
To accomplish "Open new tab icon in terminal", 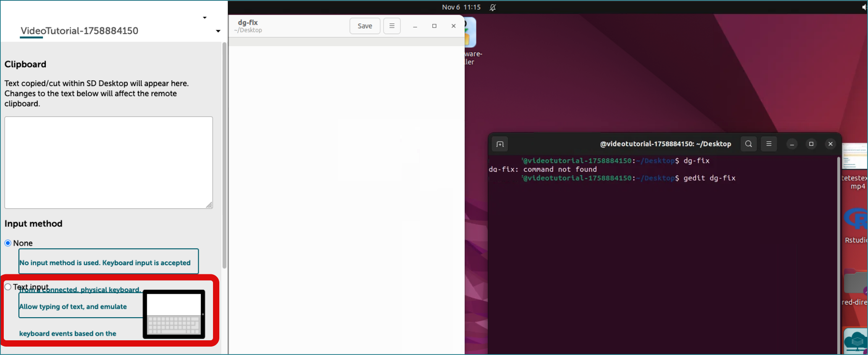I will pos(500,144).
